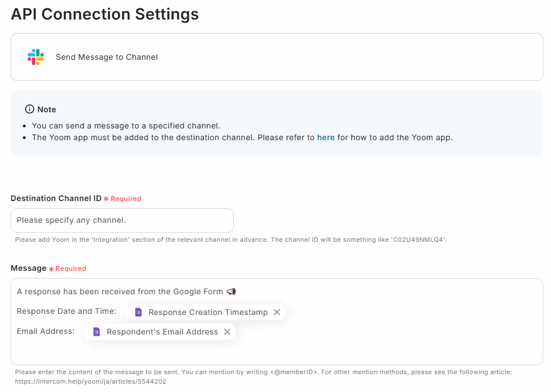
Task: Open the 'here' link for adding Yoom
Action: pos(326,137)
